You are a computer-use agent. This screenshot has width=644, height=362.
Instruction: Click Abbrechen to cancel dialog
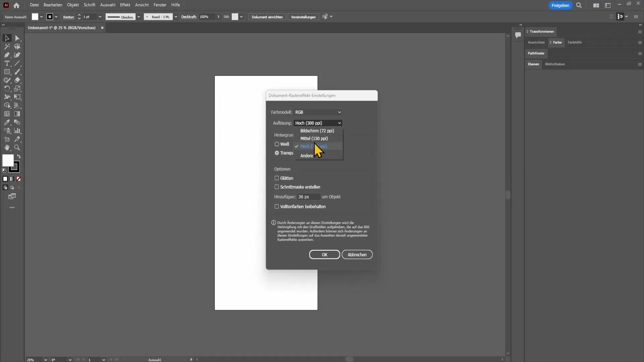pyautogui.click(x=357, y=255)
